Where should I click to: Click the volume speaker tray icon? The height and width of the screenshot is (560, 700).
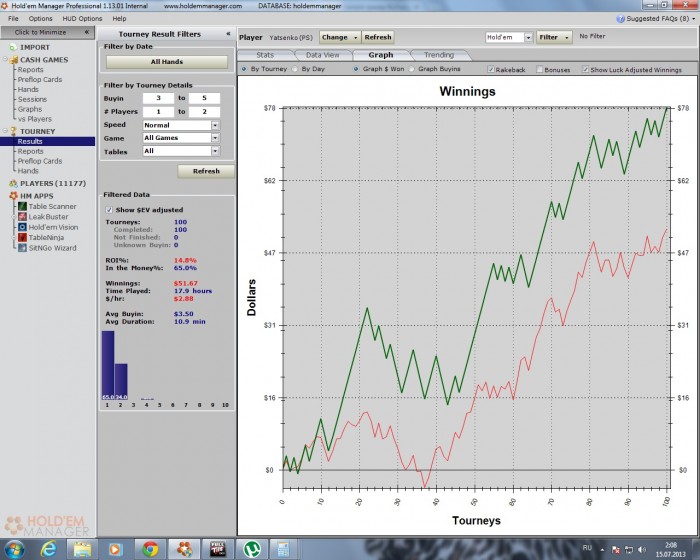(642, 549)
